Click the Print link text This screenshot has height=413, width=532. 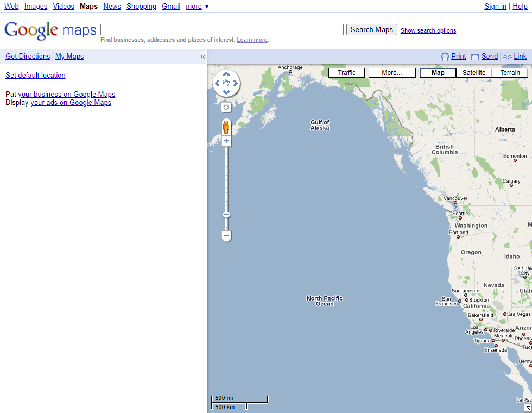pyautogui.click(x=458, y=57)
